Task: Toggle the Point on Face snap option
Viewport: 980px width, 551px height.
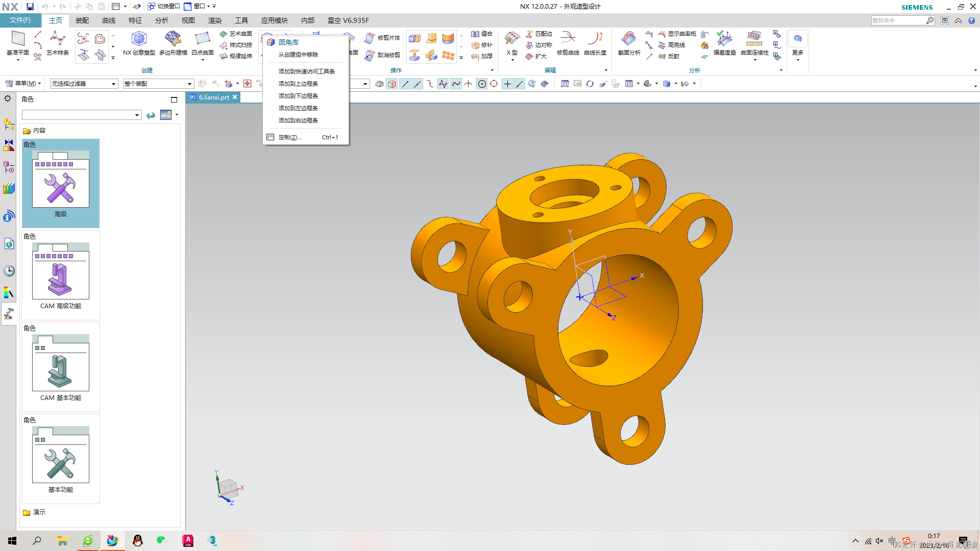Action: (x=532, y=84)
